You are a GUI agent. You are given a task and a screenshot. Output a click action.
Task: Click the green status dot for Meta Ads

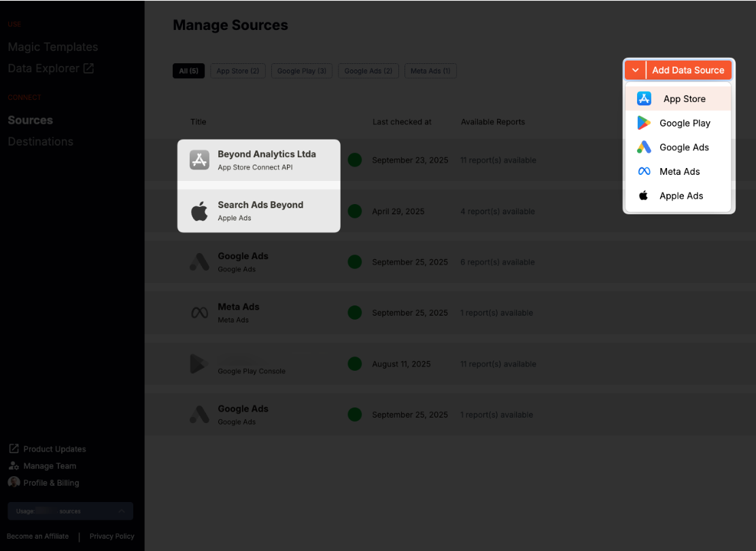pos(354,312)
